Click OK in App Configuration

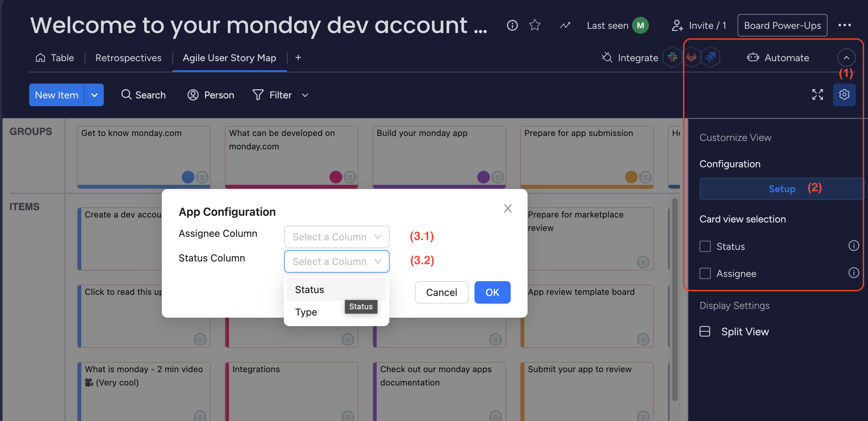(x=492, y=292)
